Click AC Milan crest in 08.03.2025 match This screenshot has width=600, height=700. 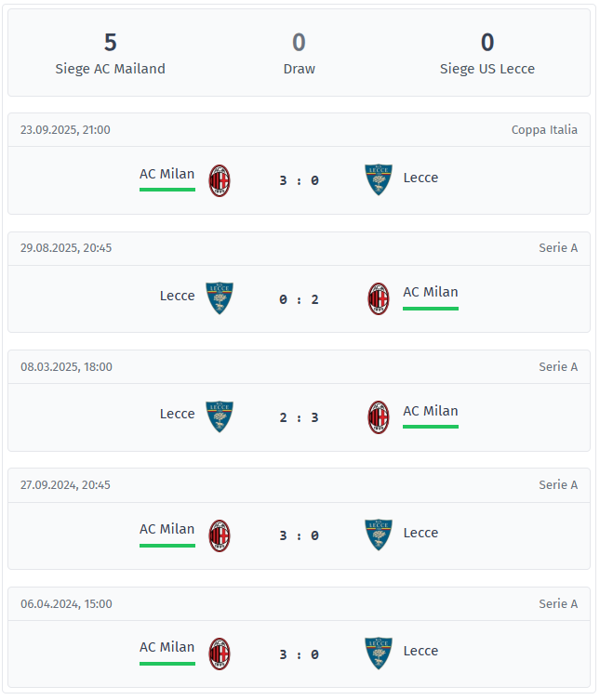tap(378, 416)
